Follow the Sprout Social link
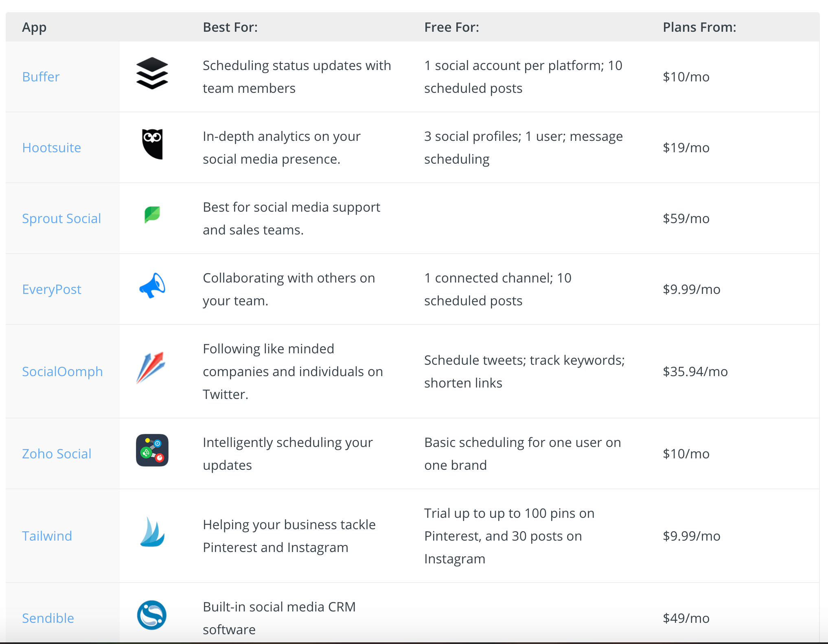828x644 pixels. [61, 219]
